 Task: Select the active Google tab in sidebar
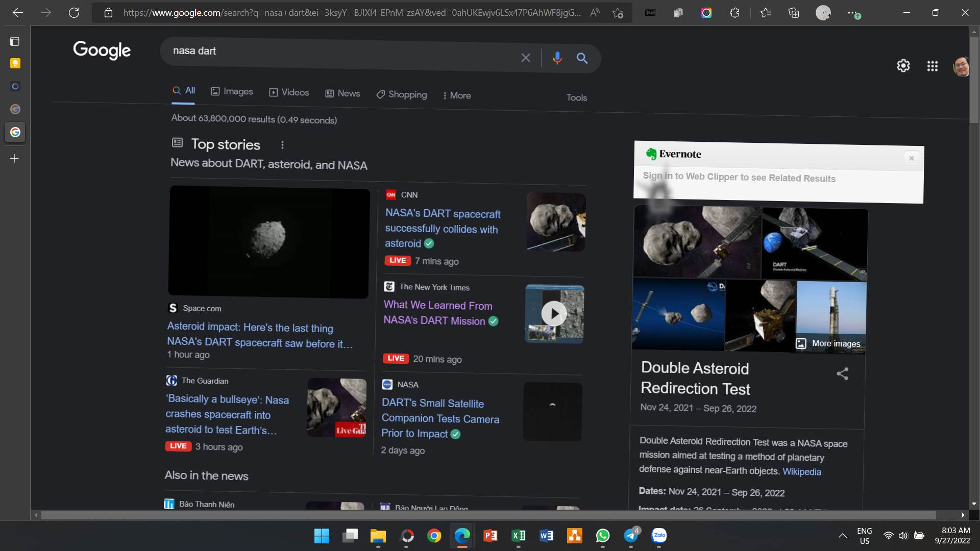pyautogui.click(x=15, y=132)
